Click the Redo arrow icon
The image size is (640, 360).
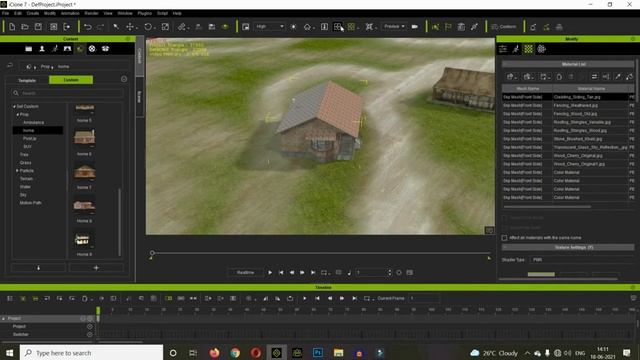[x=100, y=27]
